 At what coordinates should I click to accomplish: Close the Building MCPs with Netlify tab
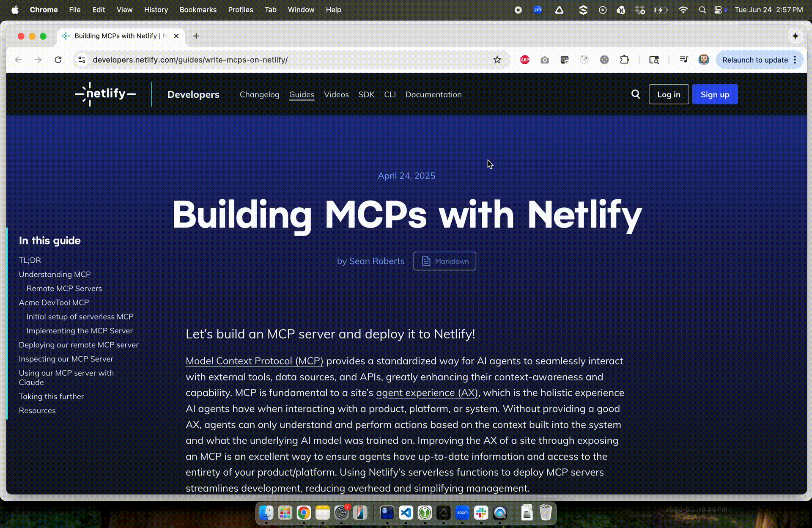176,36
